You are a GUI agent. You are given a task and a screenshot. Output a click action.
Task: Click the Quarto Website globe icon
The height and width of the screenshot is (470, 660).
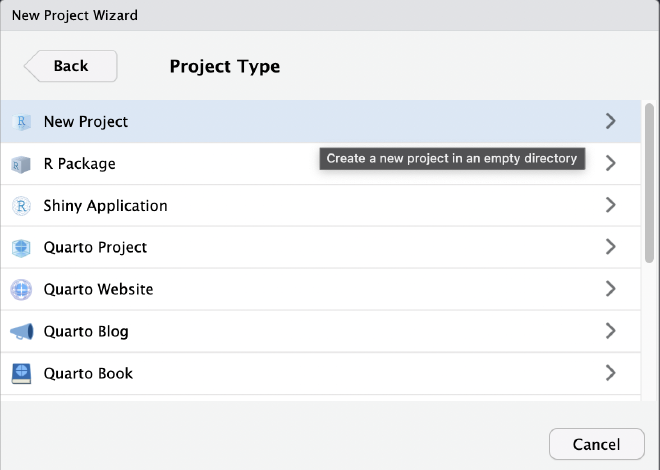pos(21,290)
